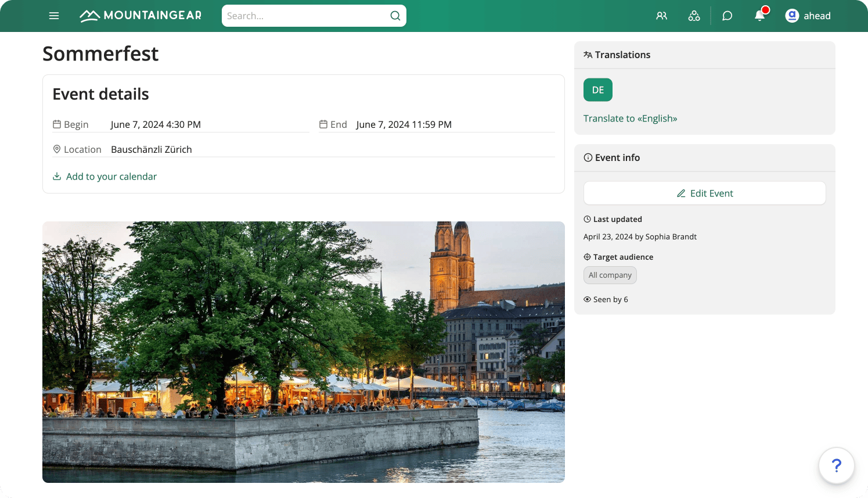Image resolution: width=868 pixels, height=498 pixels.
Task: Click the End calendar icon
Action: coord(323,124)
